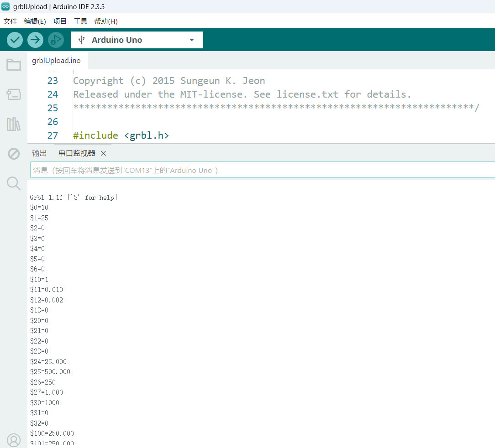Click the $0=10 setting line
Screen dimensions: 495x448
39,208
